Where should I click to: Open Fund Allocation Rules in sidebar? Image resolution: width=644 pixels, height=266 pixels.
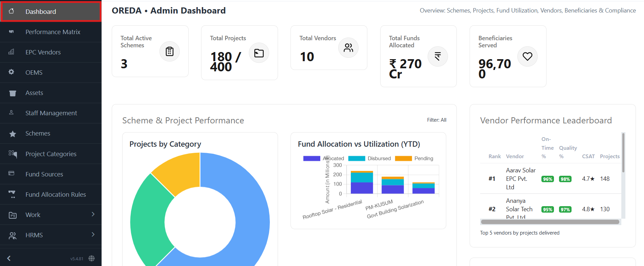point(56,194)
